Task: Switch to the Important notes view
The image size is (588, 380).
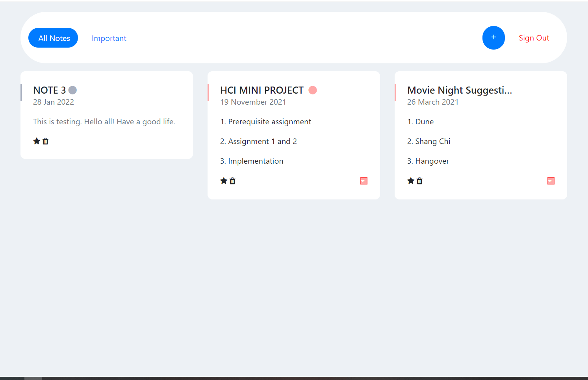Action: tap(109, 38)
